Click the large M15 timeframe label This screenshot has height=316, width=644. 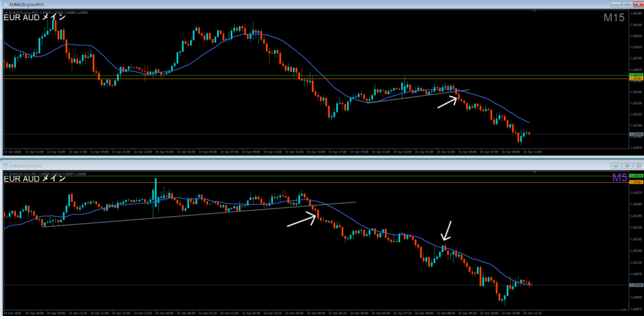click(613, 19)
